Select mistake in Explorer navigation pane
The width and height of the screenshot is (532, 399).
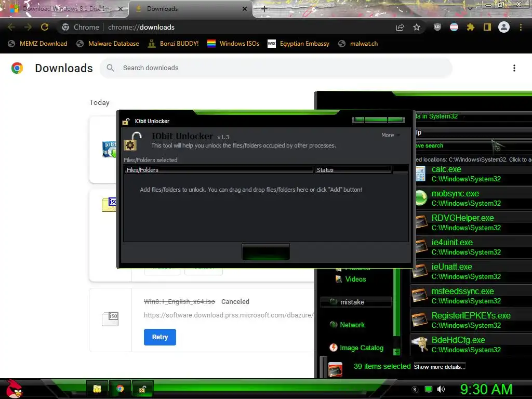(356, 302)
